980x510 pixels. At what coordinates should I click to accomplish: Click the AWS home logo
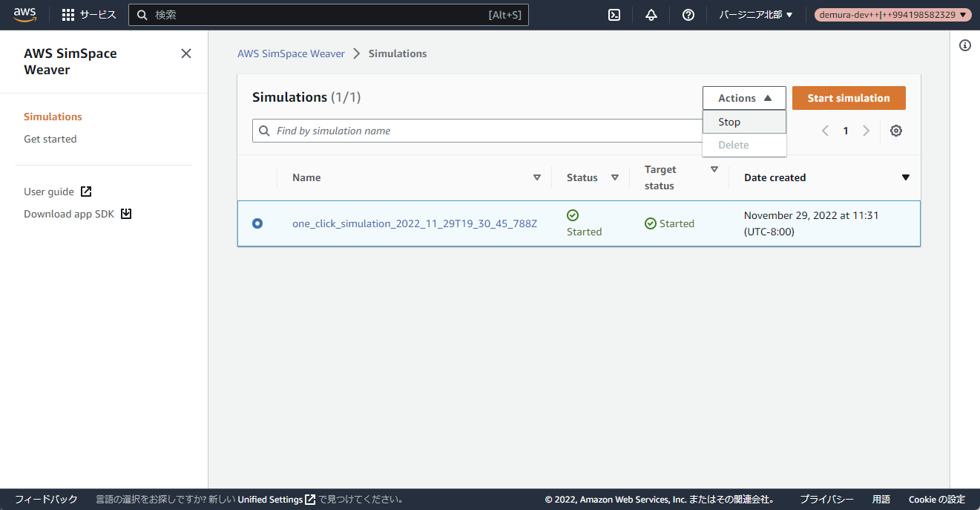25,13
